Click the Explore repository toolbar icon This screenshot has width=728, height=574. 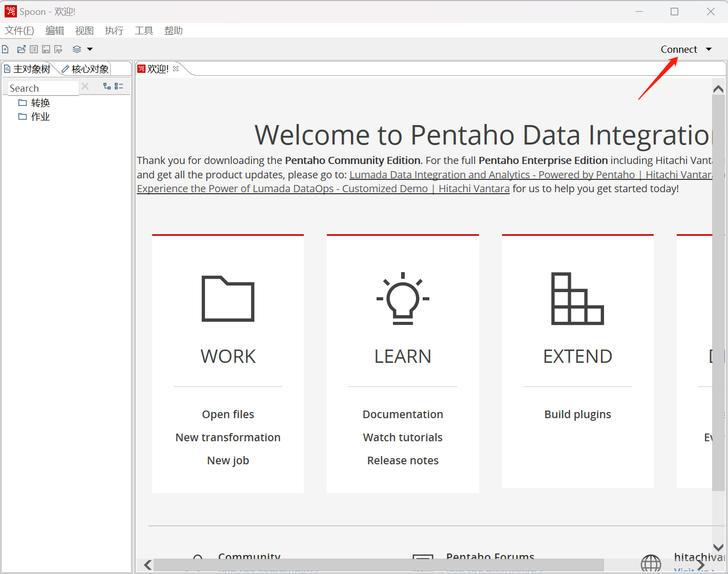(x=34, y=49)
